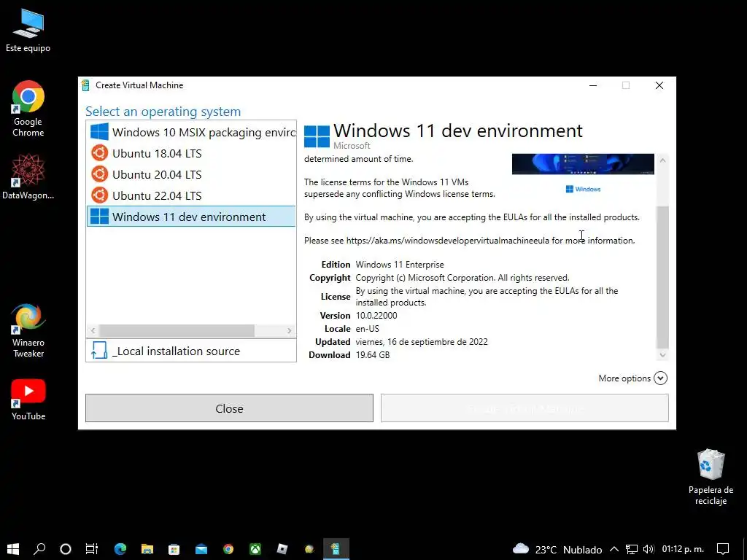Open Microsoft Store from taskbar
This screenshot has width=747, height=560.
click(174, 549)
